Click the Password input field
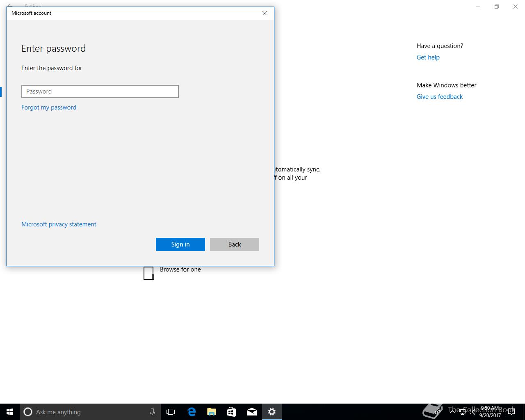The image size is (525, 420). click(100, 91)
